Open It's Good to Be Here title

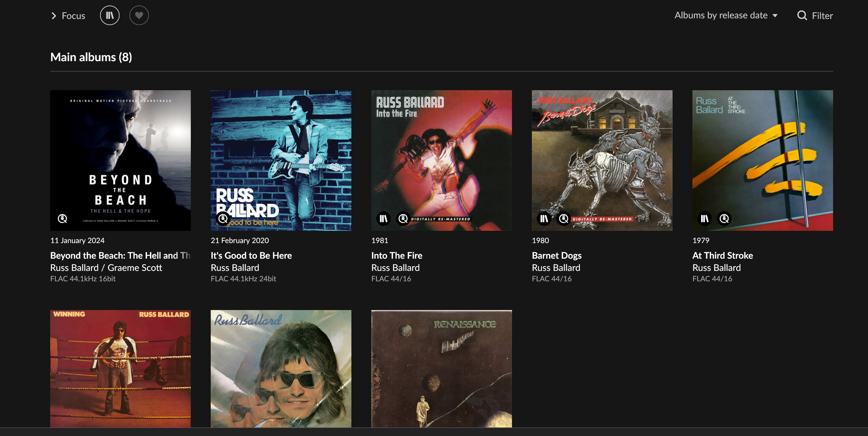click(251, 255)
